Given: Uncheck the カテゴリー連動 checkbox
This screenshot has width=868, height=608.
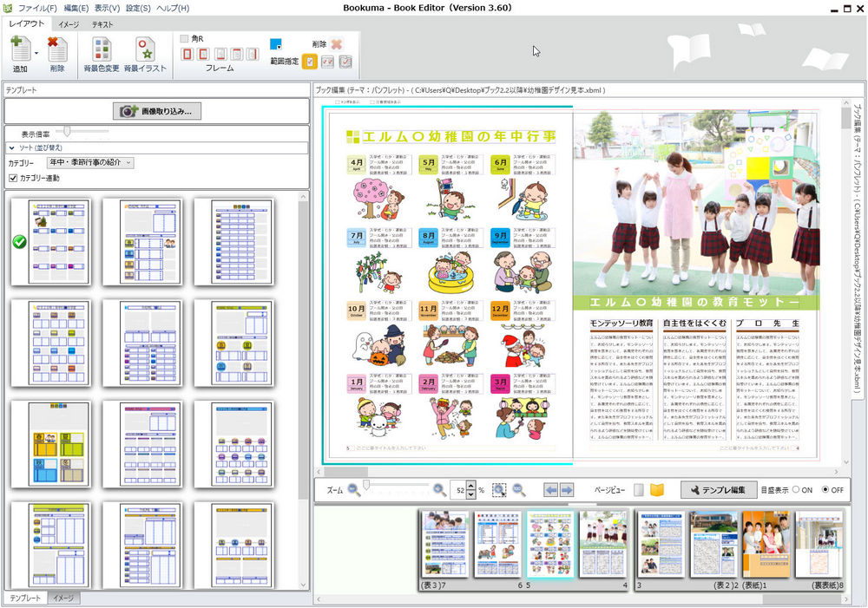Looking at the screenshot, I should click(x=12, y=178).
